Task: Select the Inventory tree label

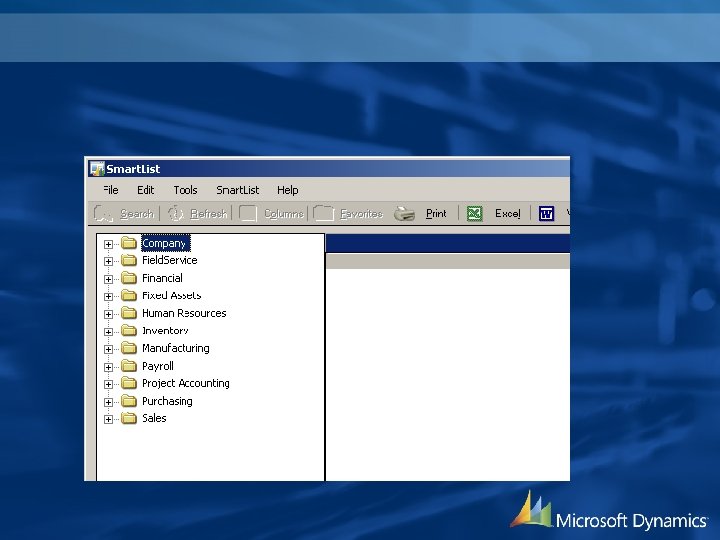Action: pyautogui.click(x=165, y=331)
